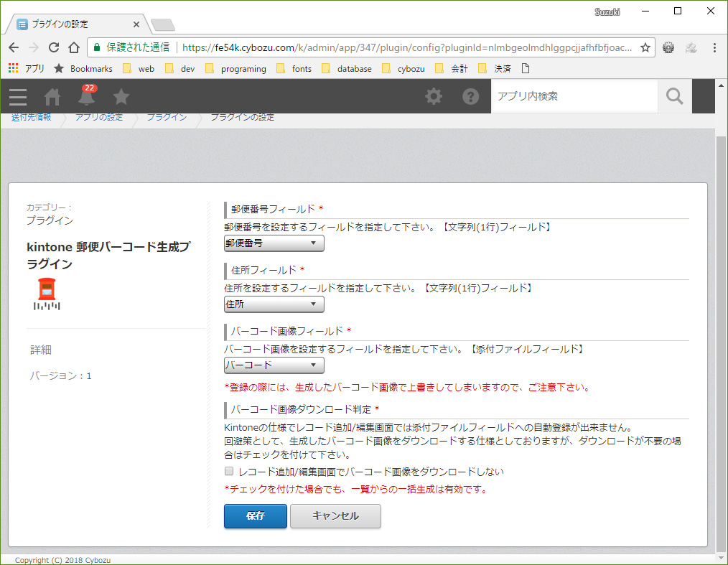Image resolution: width=728 pixels, height=565 pixels.
Task: Click the キャンセル button
Action: [x=335, y=515]
